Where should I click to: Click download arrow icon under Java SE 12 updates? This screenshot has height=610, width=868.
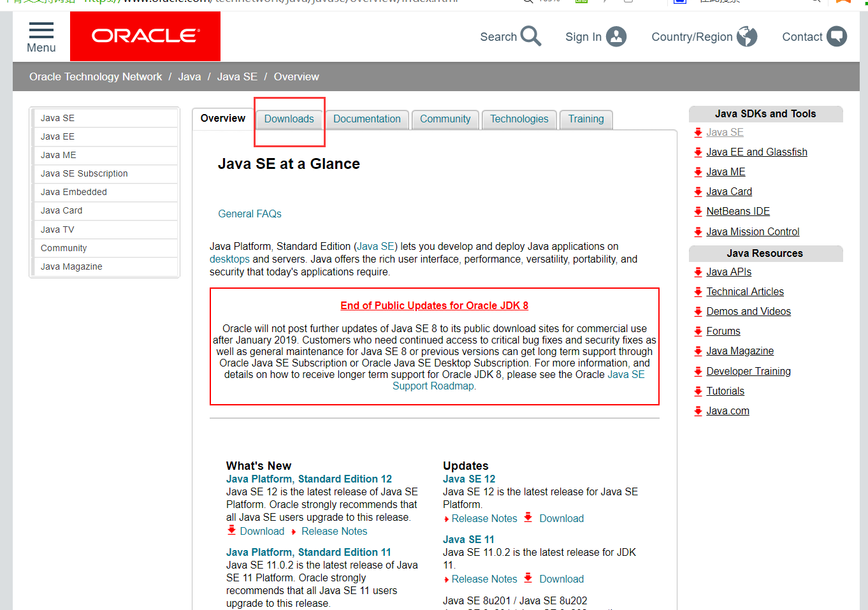click(528, 517)
